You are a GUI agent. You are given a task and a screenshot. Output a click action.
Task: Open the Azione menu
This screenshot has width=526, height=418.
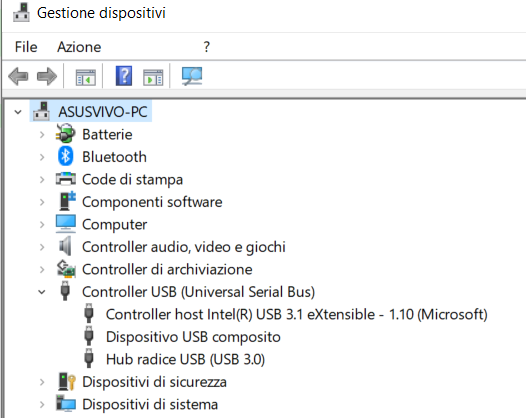click(79, 47)
